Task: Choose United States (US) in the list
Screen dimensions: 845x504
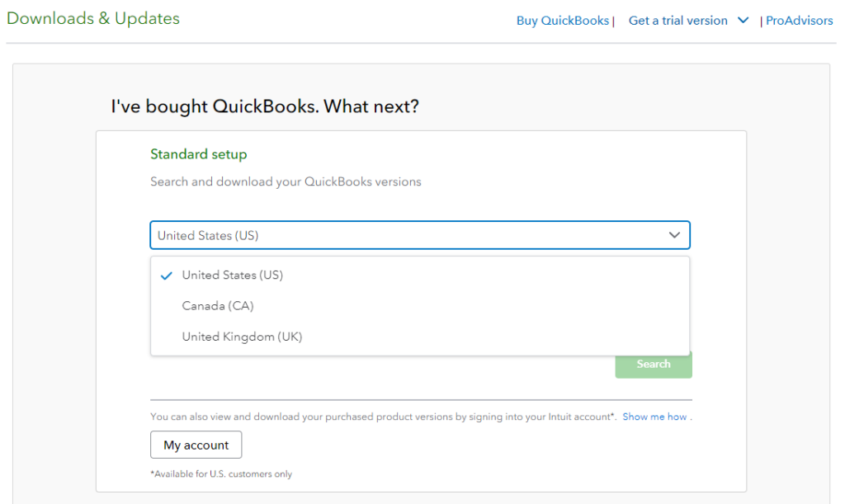Action: pos(233,275)
